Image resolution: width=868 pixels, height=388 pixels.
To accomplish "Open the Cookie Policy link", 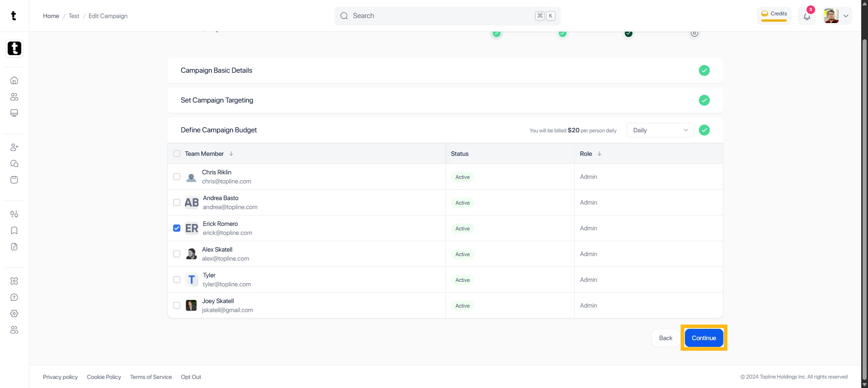I will [x=104, y=377].
